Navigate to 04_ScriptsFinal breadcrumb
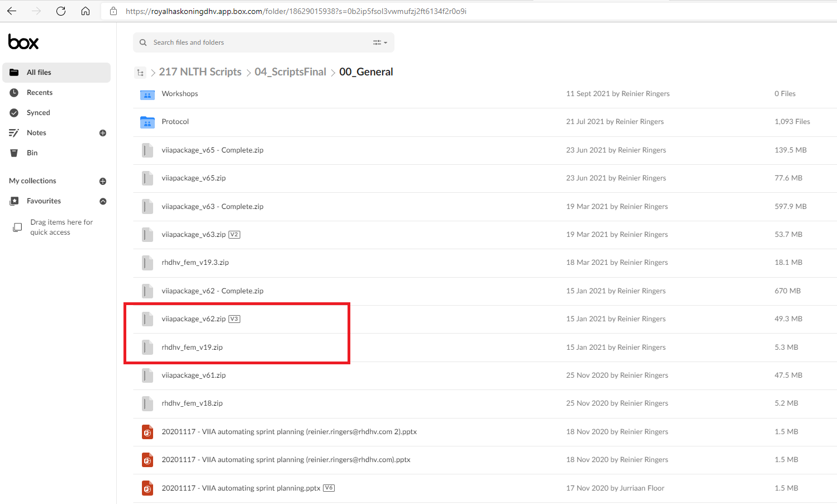 click(x=290, y=72)
